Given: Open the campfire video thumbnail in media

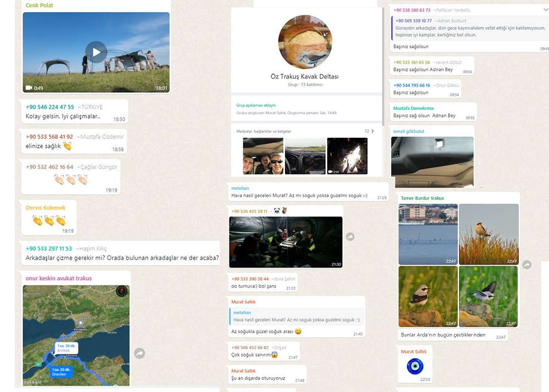Looking at the screenshot, I should [x=347, y=156].
